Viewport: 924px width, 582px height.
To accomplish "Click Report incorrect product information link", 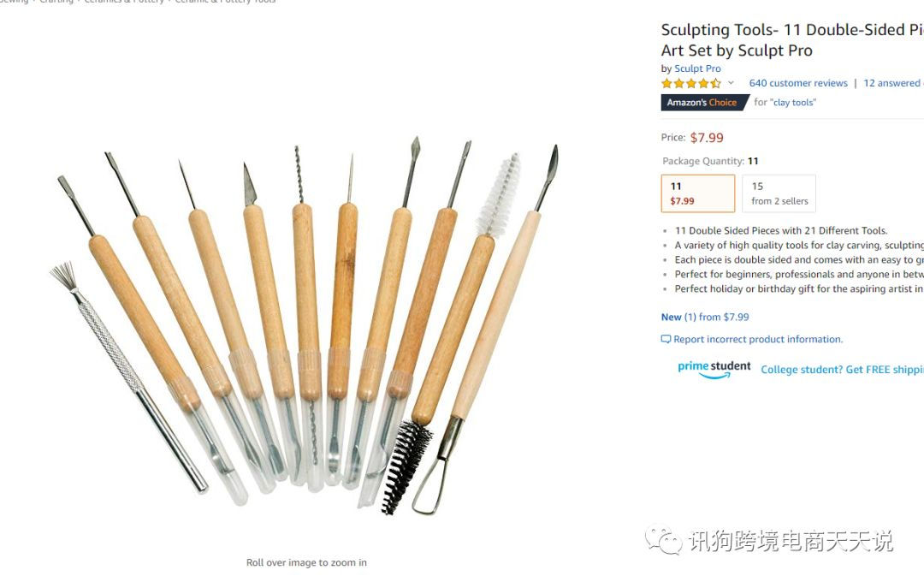I will (758, 340).
